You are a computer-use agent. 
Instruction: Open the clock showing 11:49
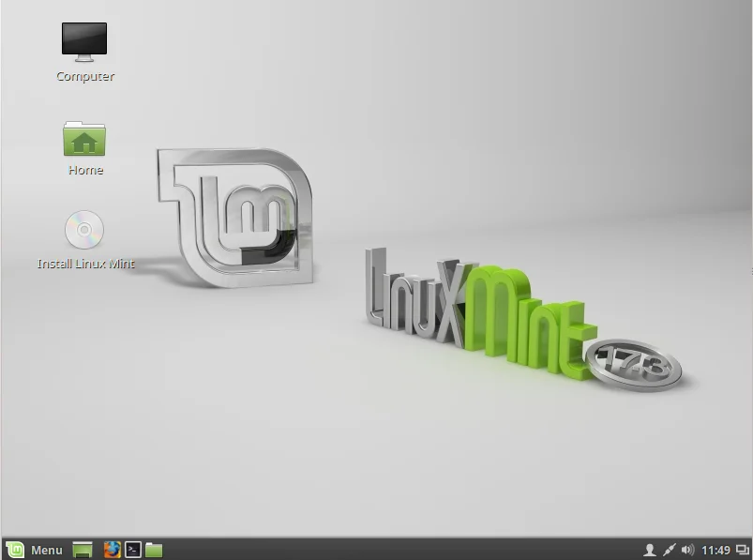715,550
